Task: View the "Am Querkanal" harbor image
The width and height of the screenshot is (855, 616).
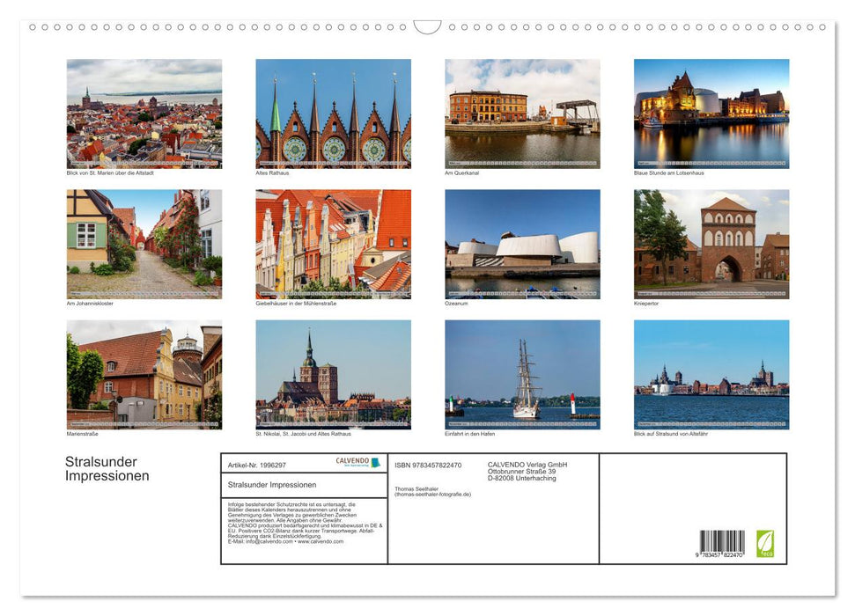Action: coord(522,113)
